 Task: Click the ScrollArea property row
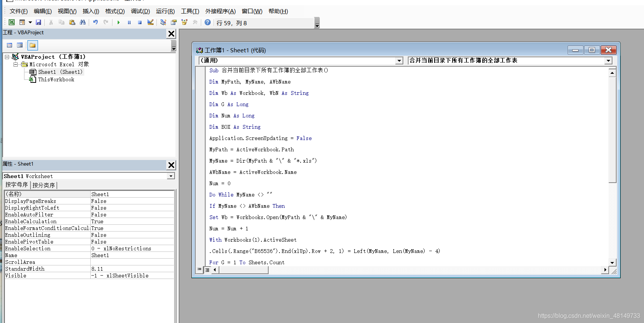click(89, 262)
